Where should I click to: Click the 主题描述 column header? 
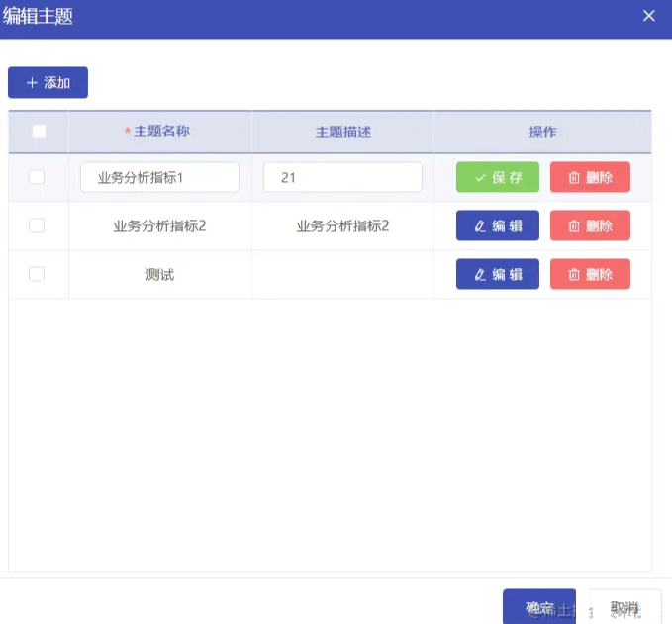(x=342, y=132)
